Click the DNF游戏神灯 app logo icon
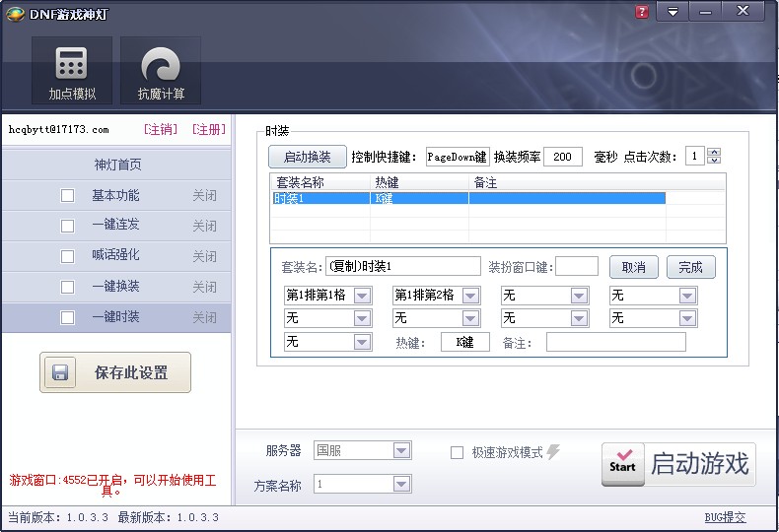The image size is (779, 532). (x=15, y=12)
